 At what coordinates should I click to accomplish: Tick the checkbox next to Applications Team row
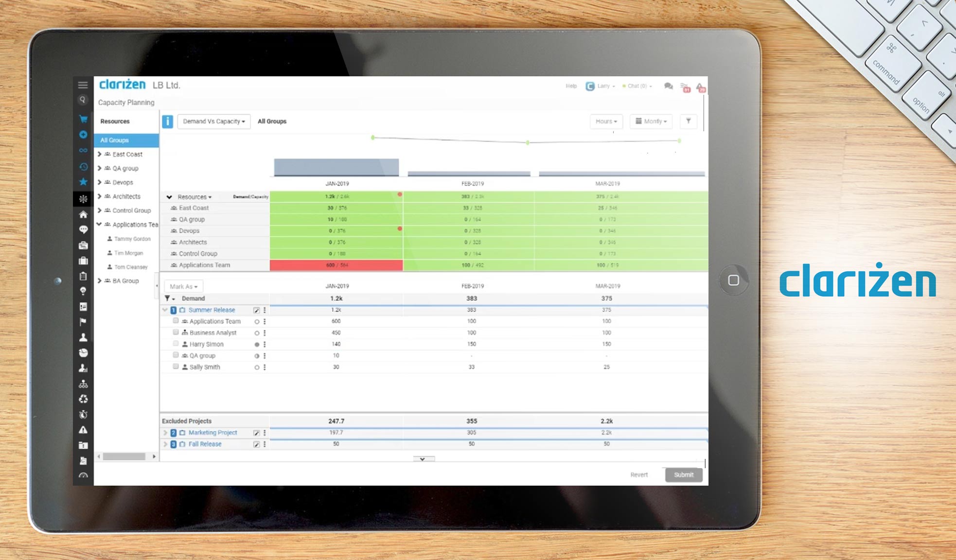click(176, 320)
